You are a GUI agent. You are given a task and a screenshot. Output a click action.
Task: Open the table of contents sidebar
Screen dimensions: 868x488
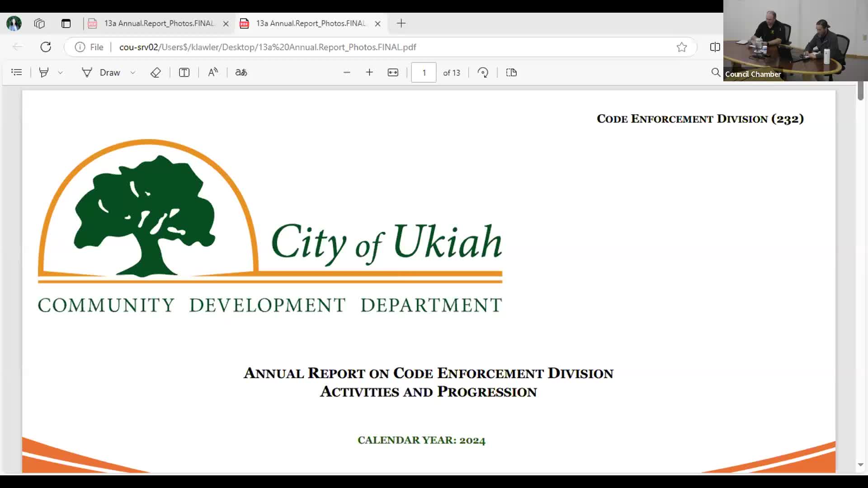click(x=17, y=72)
